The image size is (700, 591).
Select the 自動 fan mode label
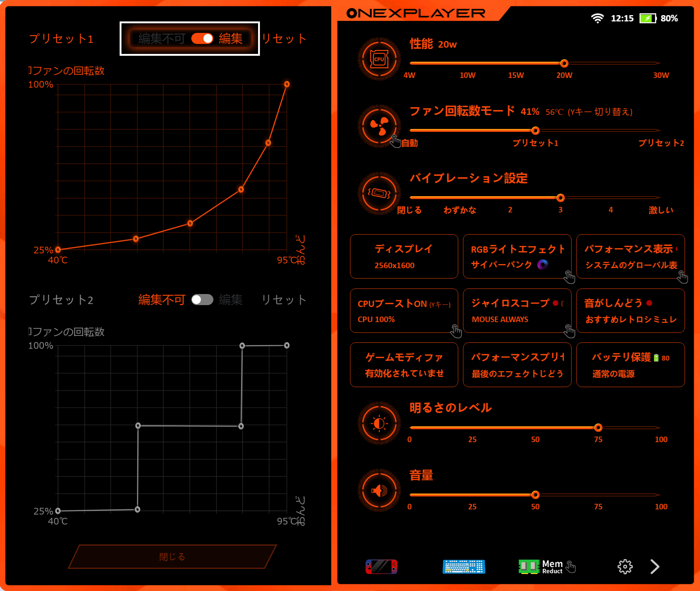click(410, 143)
